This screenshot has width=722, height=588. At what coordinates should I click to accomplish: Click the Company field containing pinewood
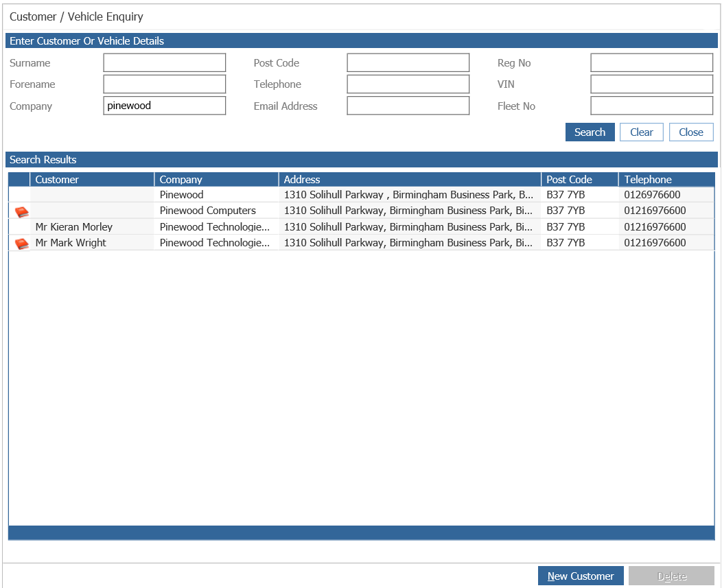pyautogui.click(x=165, y=106)
